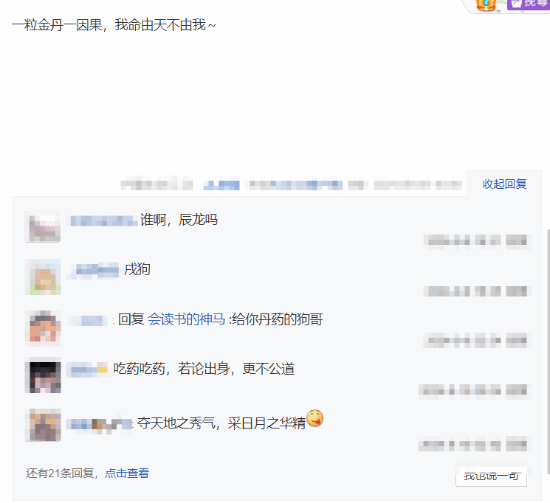Click avatar beside 夺天地之秀气 comment

click(x=43, y=425)
